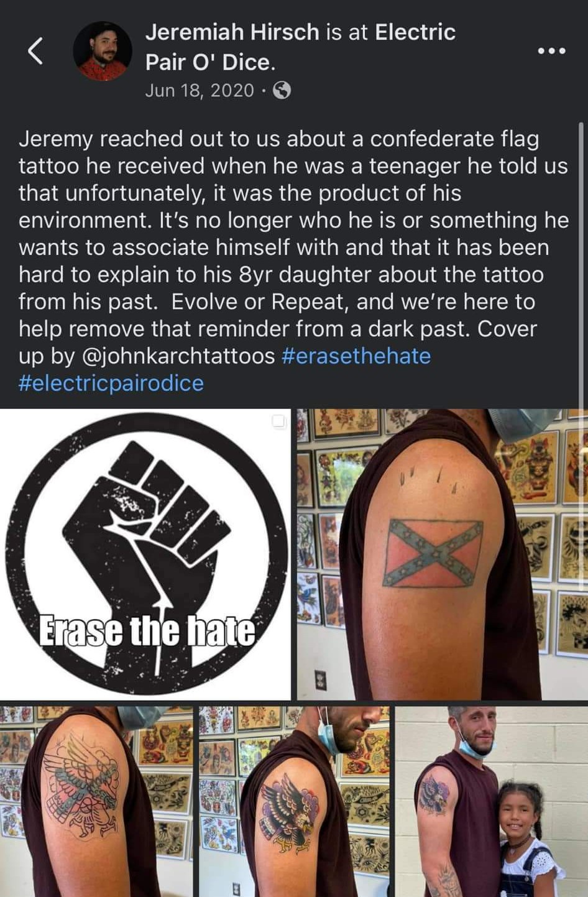
Task: Tap the faint multi-photo icon on fist image
Action: point(278,421)
